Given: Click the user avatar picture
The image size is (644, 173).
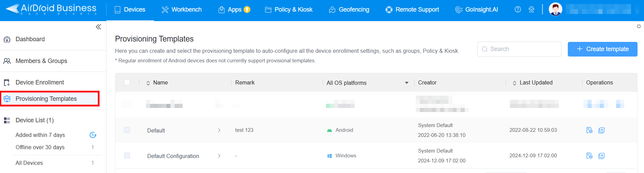Looking at the screenshot, I should (556, 9).
